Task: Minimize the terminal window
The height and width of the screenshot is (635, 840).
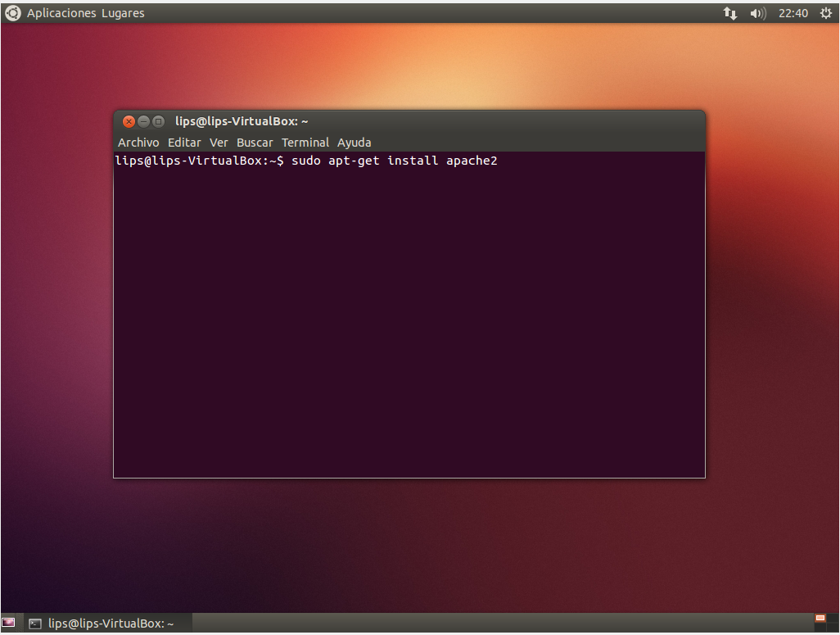Action: (143, 121)
